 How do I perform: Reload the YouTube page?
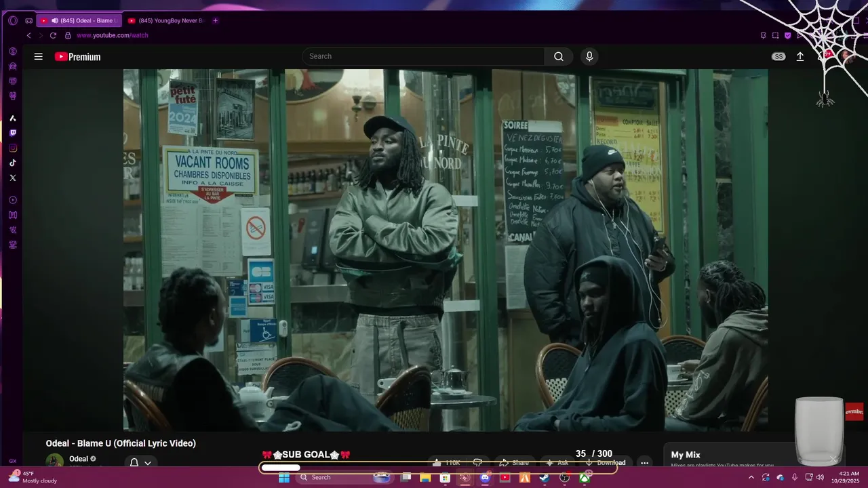[x=53, y=35]
